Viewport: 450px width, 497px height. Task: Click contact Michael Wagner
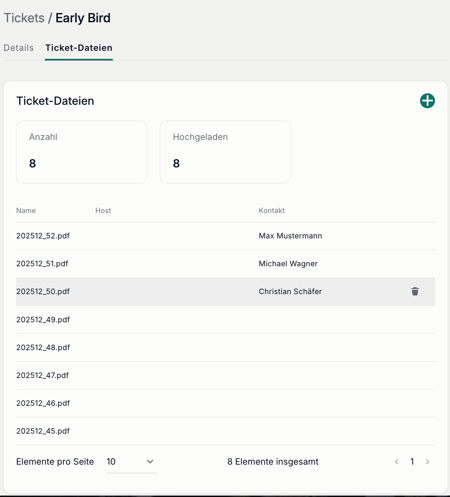tap(288, 264)
